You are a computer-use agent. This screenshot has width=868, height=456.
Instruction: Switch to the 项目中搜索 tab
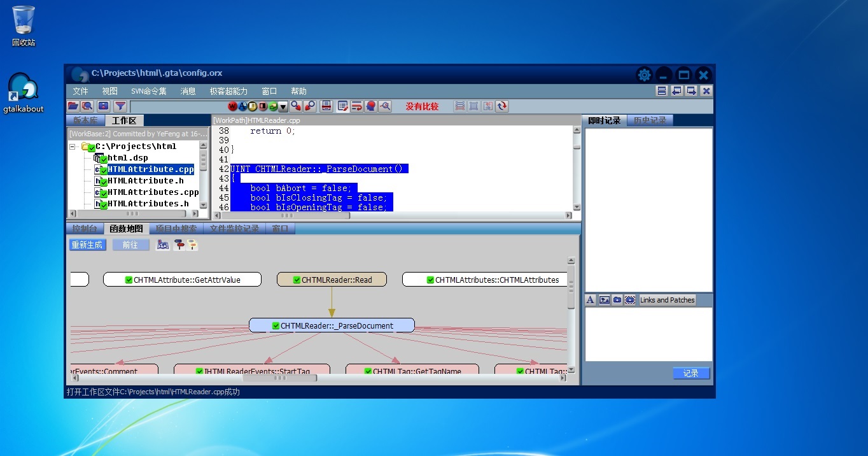[176, 229]
